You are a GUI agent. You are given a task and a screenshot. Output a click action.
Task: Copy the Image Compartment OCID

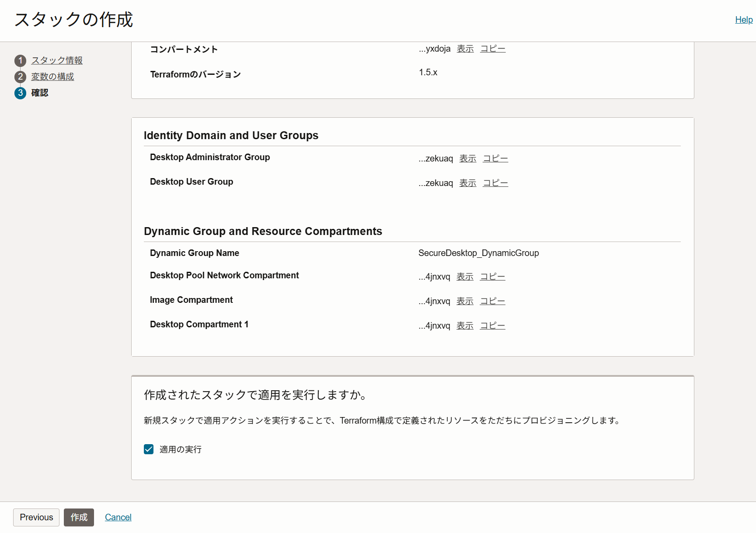tap(492, 301)
